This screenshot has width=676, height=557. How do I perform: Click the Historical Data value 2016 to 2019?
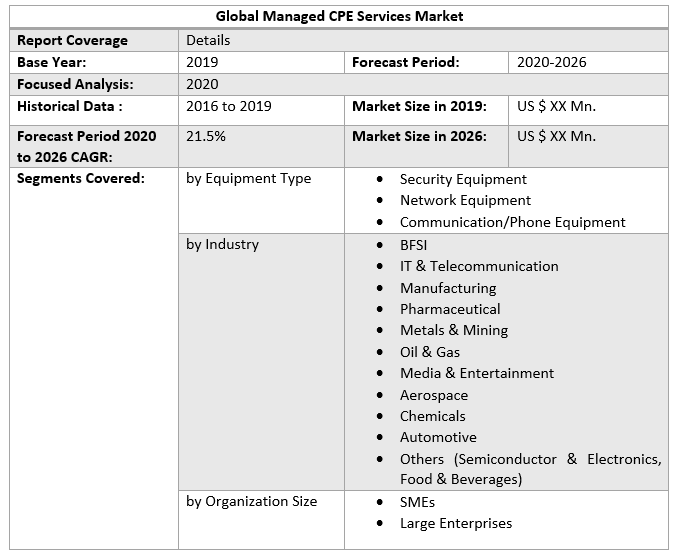(229, 106)
